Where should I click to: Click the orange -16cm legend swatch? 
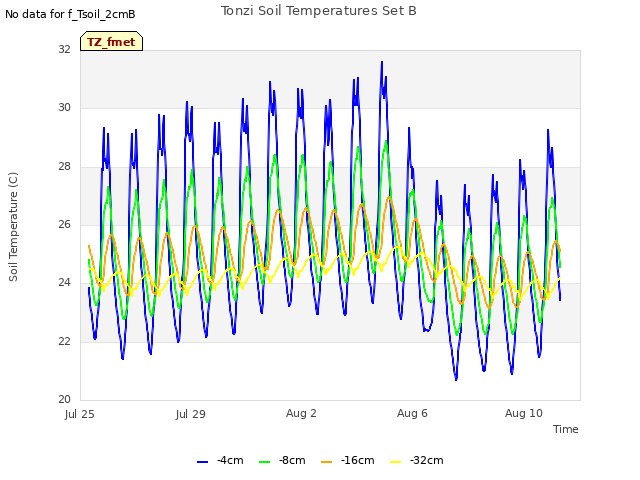(x=327, y=462)
